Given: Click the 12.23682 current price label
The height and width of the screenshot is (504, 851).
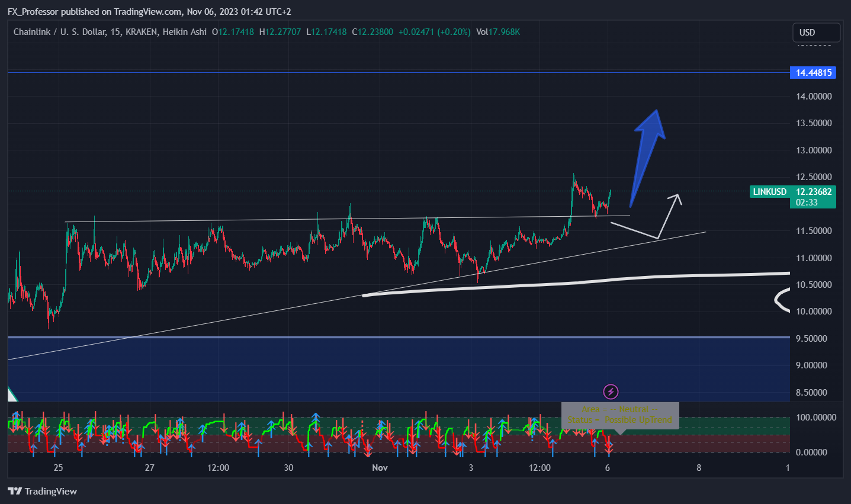Looking at the screenshot, I should point(813,192).
